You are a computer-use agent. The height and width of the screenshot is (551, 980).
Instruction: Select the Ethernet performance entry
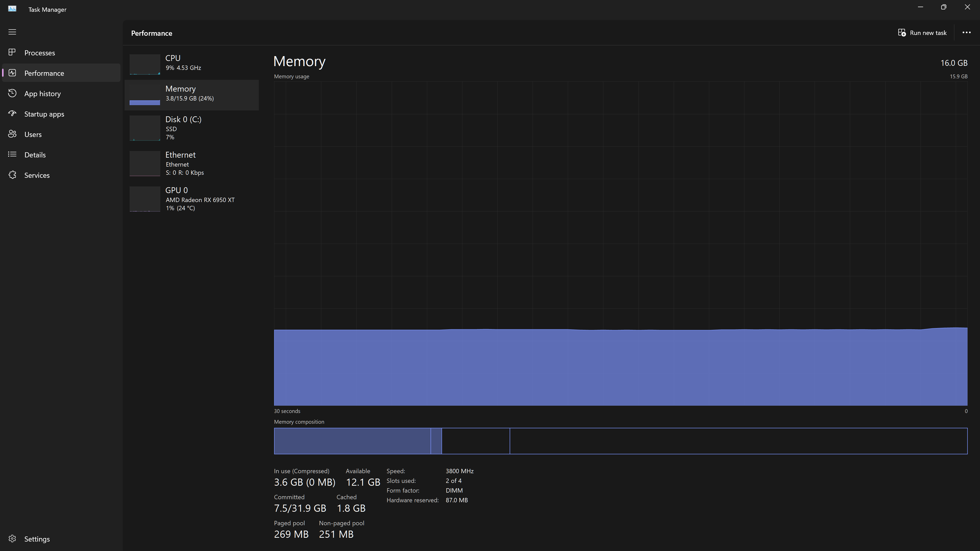(191, 164)
